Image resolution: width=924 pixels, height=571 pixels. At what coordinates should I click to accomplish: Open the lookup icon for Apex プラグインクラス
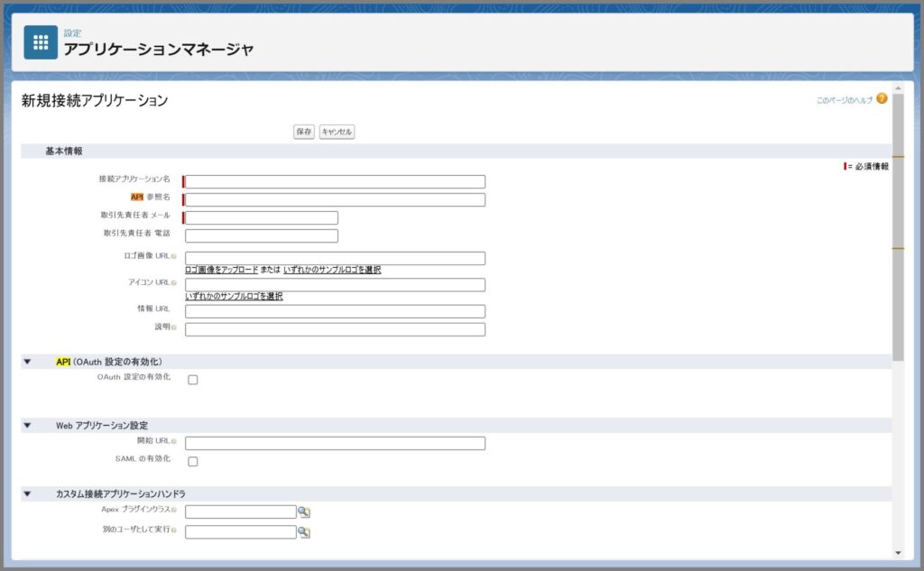coord(304,511)
